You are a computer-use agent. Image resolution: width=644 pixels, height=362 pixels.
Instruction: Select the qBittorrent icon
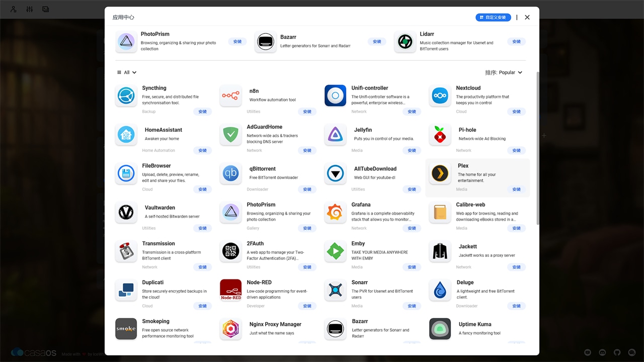[x=230, y=173]
